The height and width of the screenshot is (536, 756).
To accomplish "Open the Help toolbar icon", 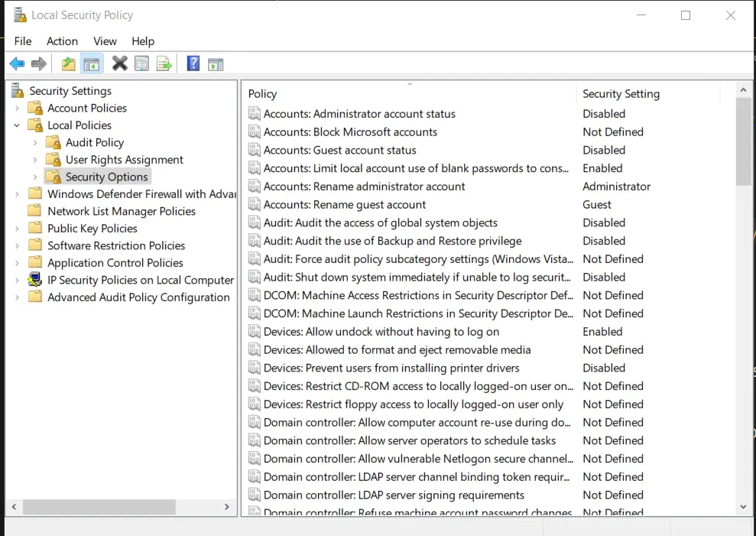I will point(193,64).
